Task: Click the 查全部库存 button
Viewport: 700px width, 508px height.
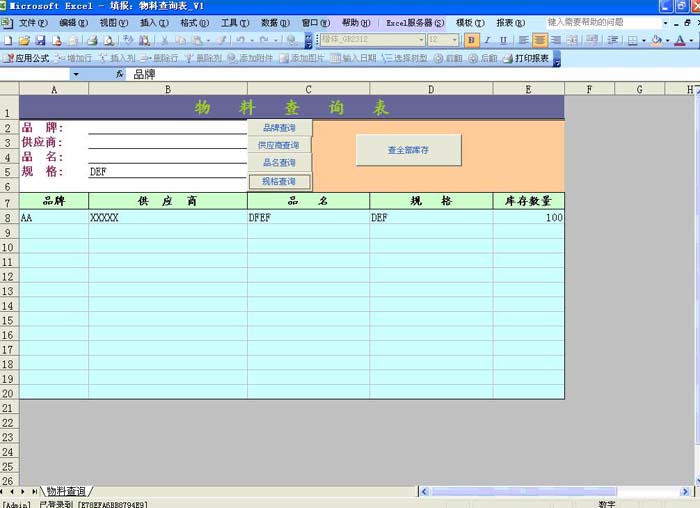Action: pyautogui.click(x=408, y=150)
